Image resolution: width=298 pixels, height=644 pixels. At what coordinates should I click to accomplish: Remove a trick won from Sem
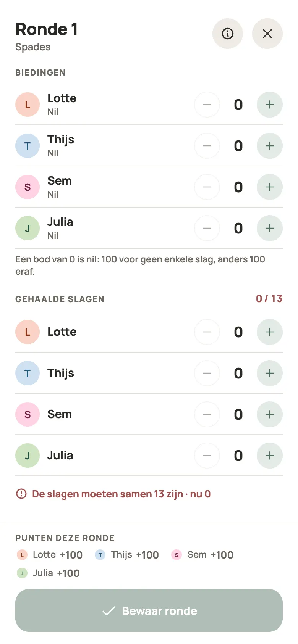(x=207, y=414)
